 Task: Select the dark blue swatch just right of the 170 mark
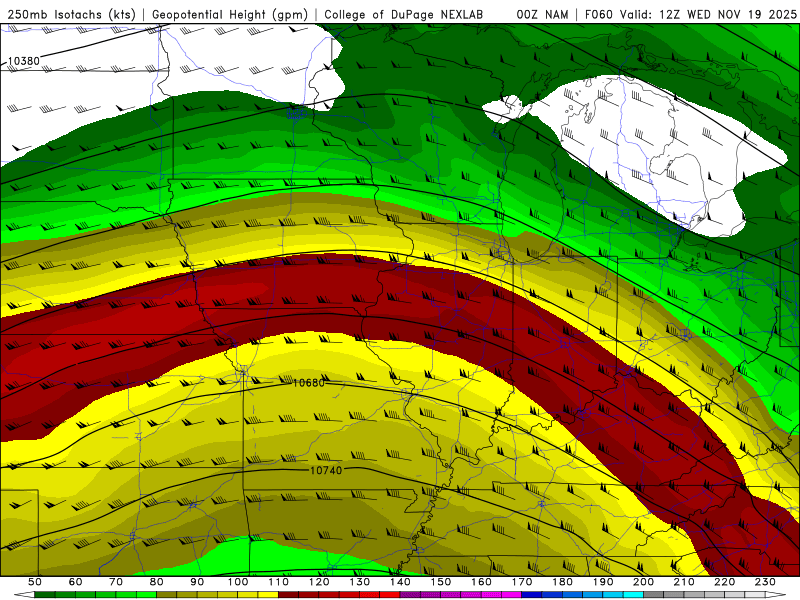(x=532, y=595)
